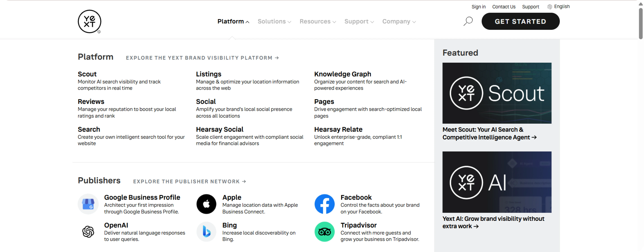This screenshot has height=252, width=644.
Task: Click the Yext logo
Action: point(89,21)
